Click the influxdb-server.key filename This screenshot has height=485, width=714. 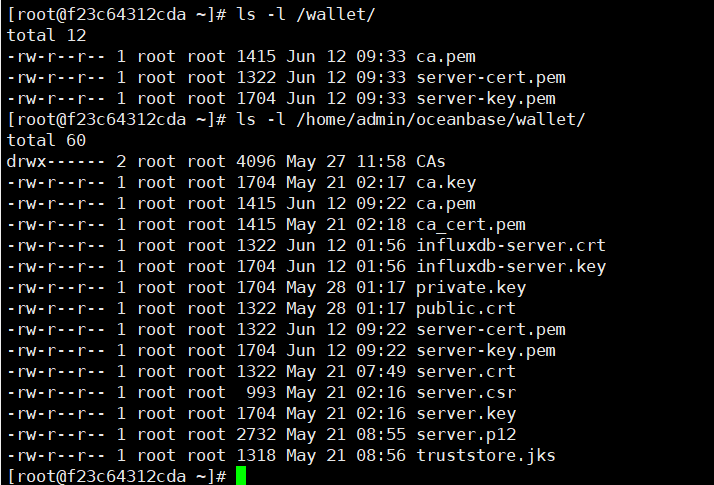pyautogui.click(x=511, y=266)
